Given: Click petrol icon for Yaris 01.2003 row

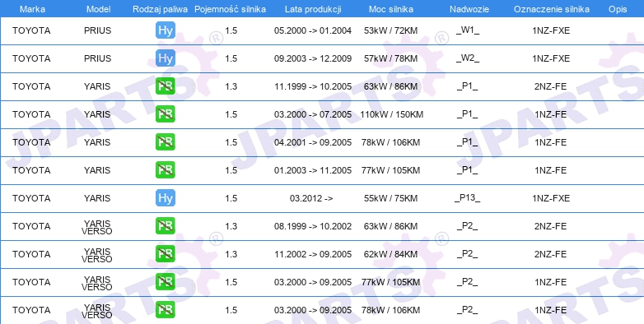Looking at the screenshot, I should (x=166, y=169).
